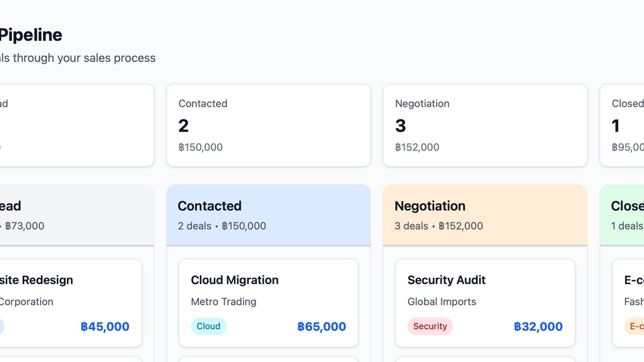Viewport: 644px width, 362px height.
Task: Select the Website Redesign deal card
Action: tap(70, 303)
